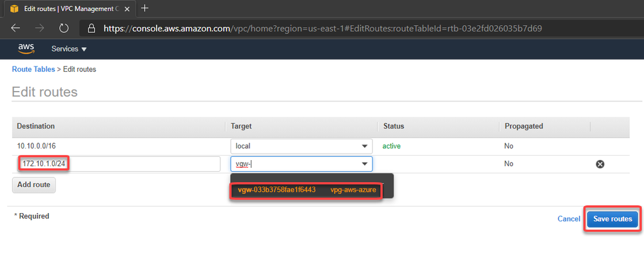Switch to Edit routes browser tab
The width and height of the screenshot is (644, 255).
click(x=69, y=8)
